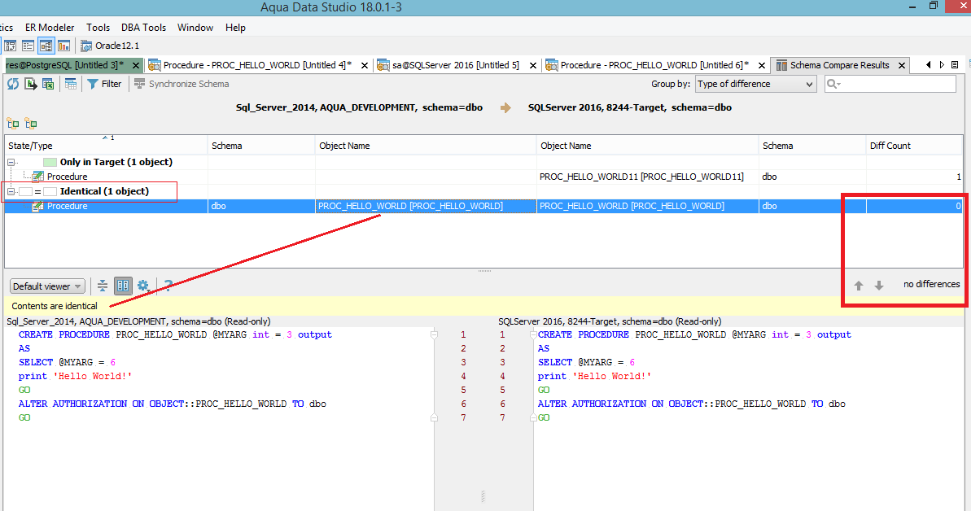The width and height of the screenshot is (980, 511).
Task: Open the Window menu
Action: point(195,28)
